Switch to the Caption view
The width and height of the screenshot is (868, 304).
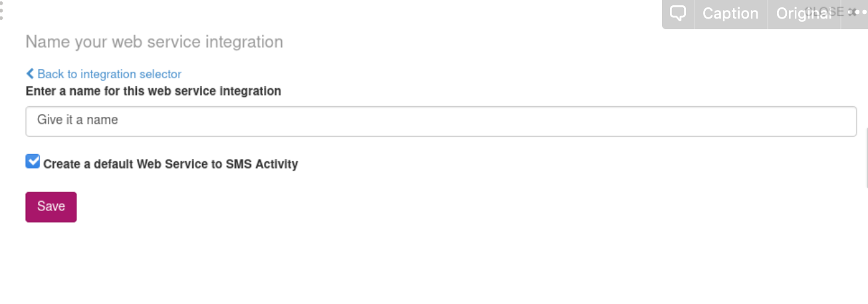730,13
